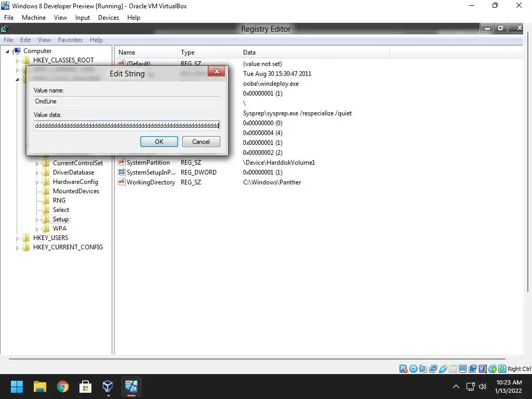Image resolution: width=532 pixels, height=399 pixels.
Task: Launch Google Chrome from the taskbar
Action: tap(63, 387)
